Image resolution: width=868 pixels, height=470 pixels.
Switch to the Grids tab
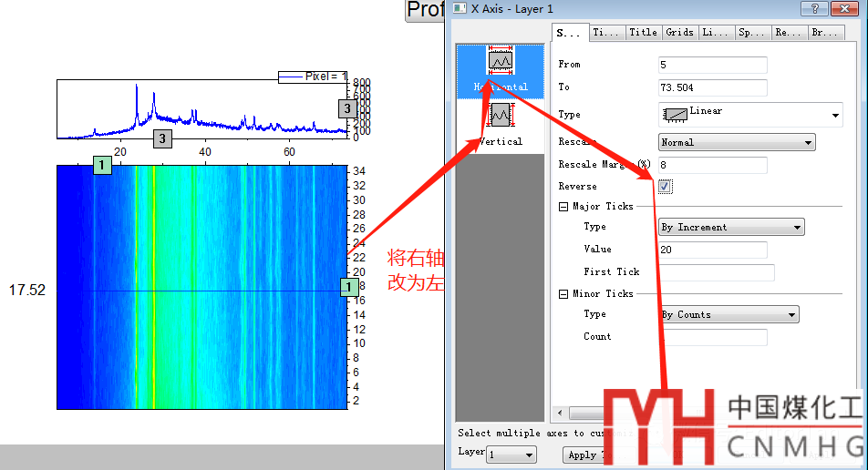click(x=679, y=32)
